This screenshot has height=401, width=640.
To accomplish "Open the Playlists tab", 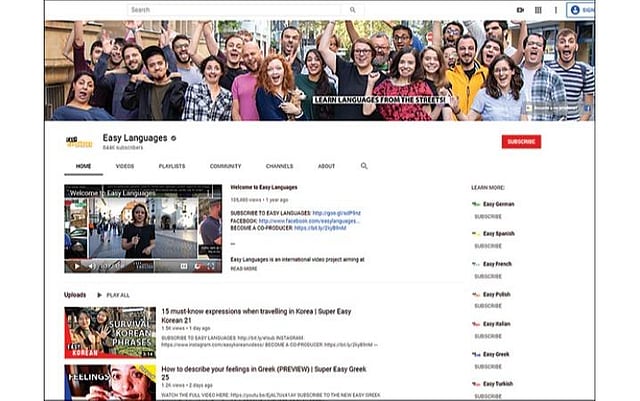I will [171, 166].
